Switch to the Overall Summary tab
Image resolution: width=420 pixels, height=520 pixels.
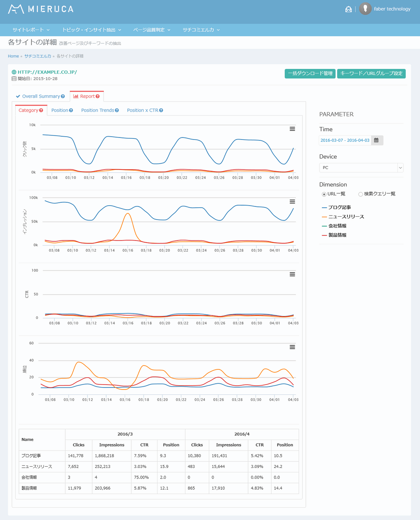(x=41, y=96)
